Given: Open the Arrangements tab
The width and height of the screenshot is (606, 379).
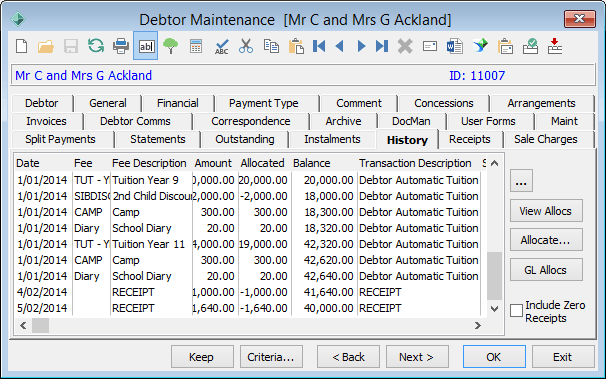Looking at the screenshot, I should [541, 103].
